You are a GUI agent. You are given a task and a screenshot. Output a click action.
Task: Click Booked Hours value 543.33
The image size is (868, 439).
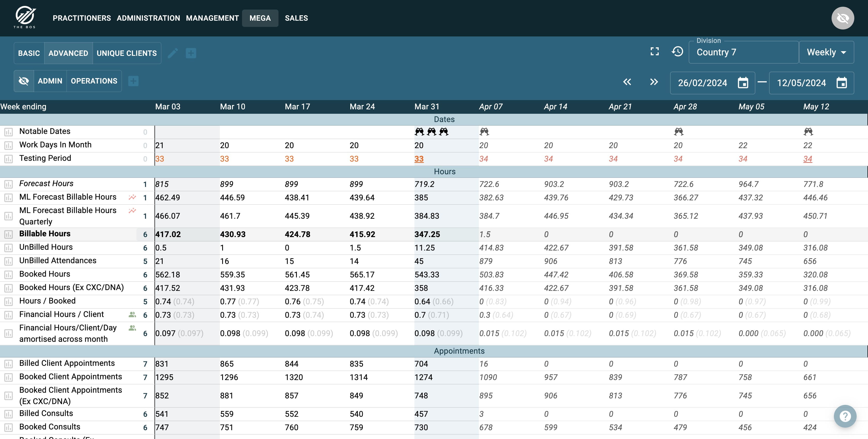pyautogui.click(x=427, y=275)
